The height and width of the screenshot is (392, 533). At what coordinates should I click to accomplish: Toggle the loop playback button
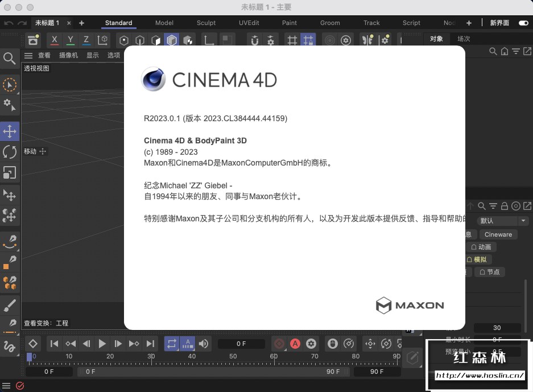[172, 344]
